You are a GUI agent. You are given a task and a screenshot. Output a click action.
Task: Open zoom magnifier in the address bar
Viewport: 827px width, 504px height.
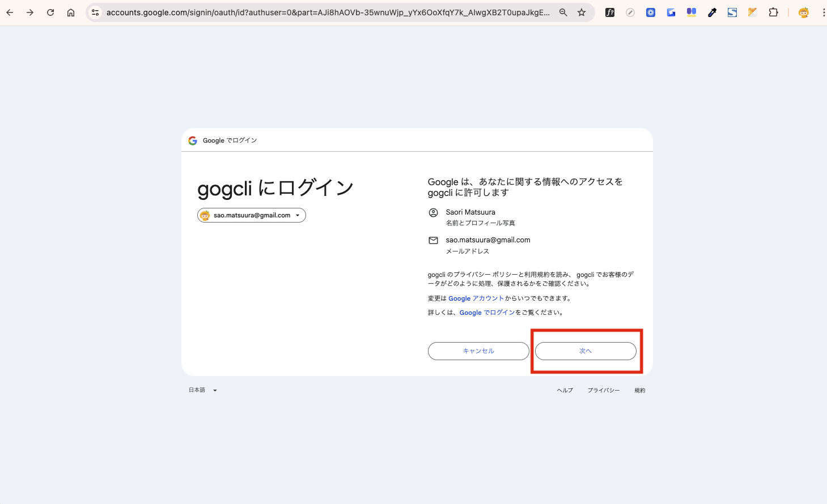pyautogui.click(x=563, y=12)
